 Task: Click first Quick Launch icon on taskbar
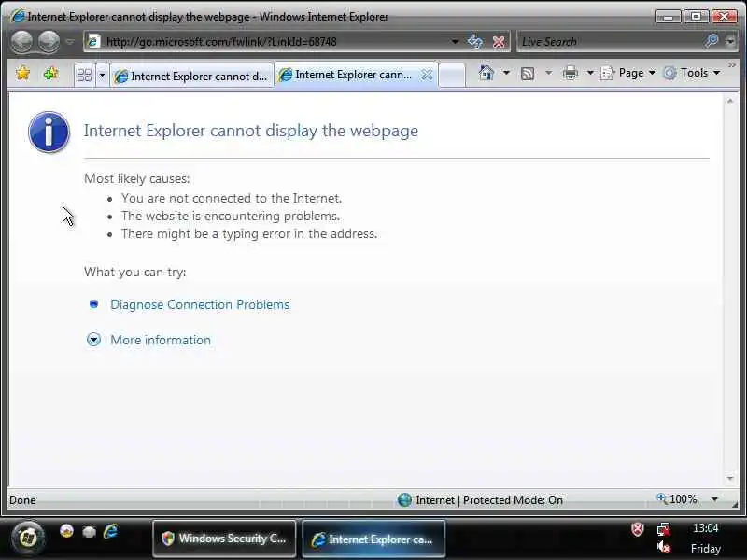tap(66, 531)
